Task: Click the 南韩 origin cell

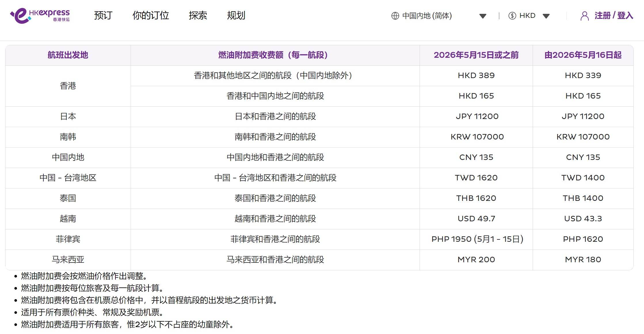Action: [x=68, y=137]
